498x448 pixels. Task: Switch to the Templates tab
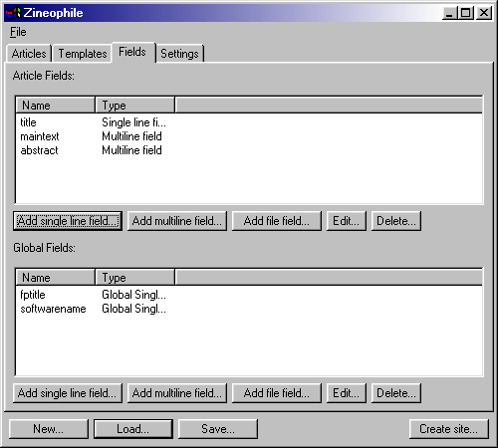[83, 54]
